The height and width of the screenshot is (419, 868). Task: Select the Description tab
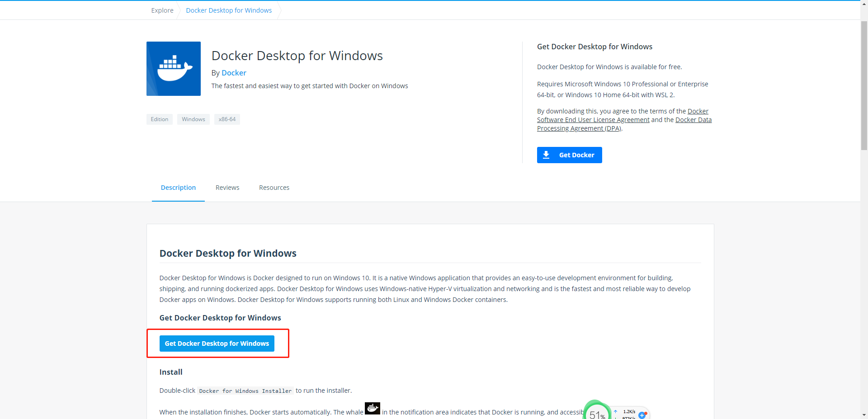coord(178,188)
